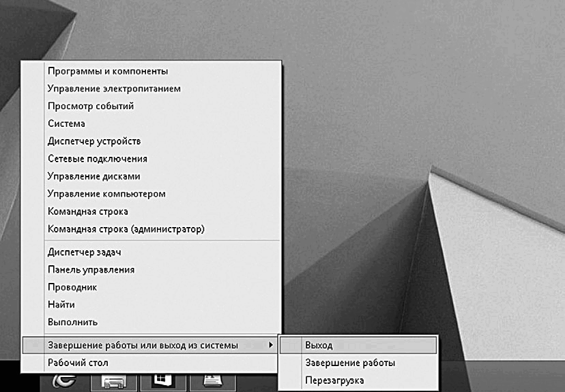The height and width of the screenshot is (392, 565).
Task: Select Управление дисками
Action: (x=94, y=176)
